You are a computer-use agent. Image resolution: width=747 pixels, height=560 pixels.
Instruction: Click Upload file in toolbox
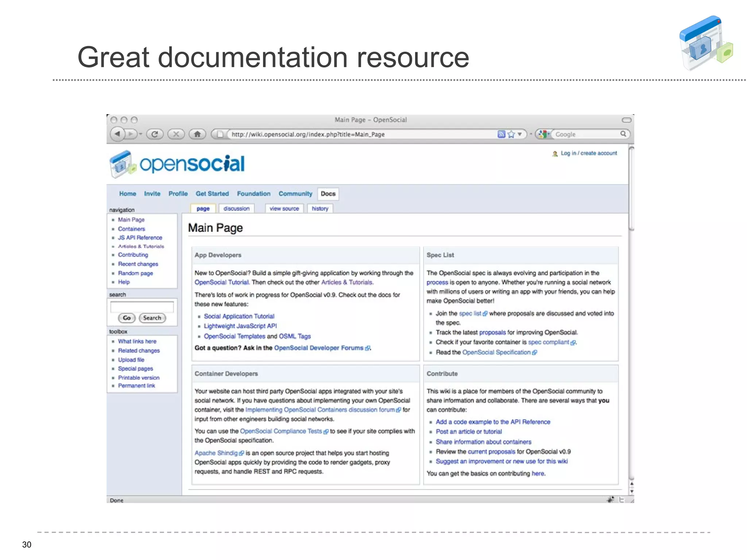click(131, 359)
